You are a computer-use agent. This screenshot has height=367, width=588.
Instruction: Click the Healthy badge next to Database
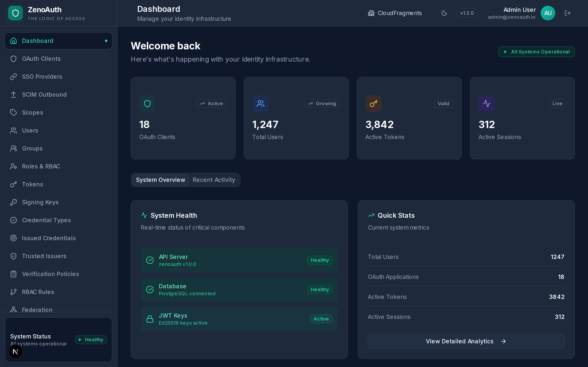point(320,289)
